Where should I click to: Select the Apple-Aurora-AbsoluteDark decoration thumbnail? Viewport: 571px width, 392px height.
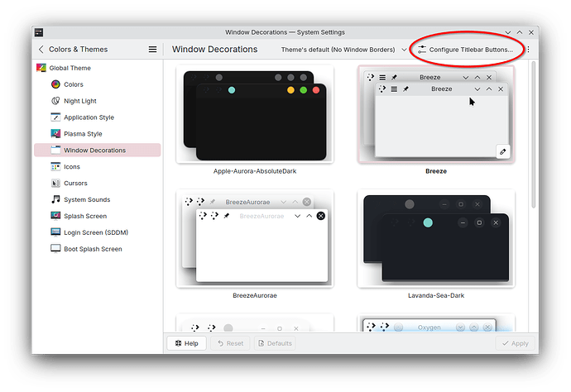click(x=255, y=114)
